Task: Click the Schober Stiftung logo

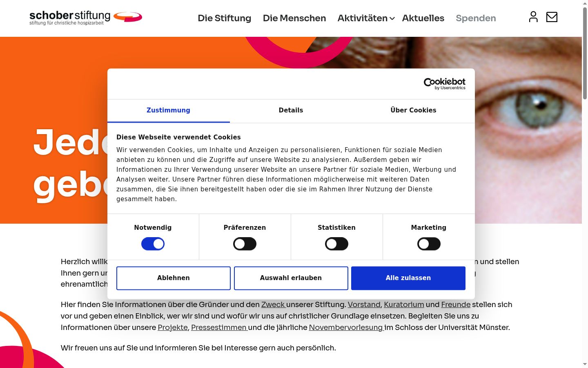Action: pos(86,18)
